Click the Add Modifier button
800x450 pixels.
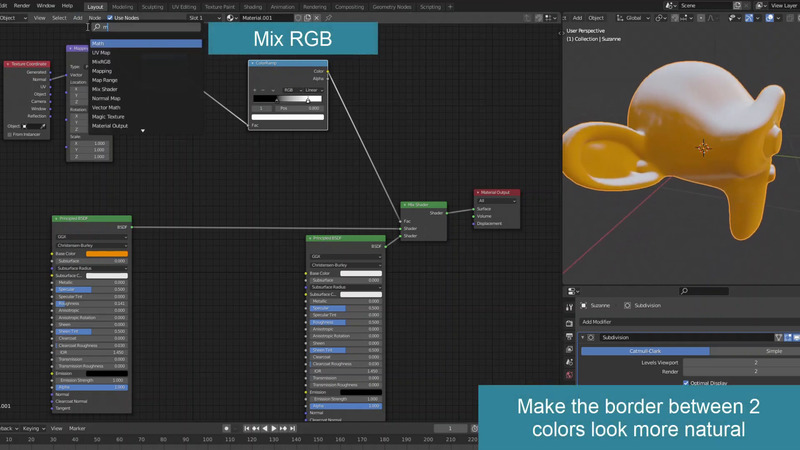[x=598, y=322]
